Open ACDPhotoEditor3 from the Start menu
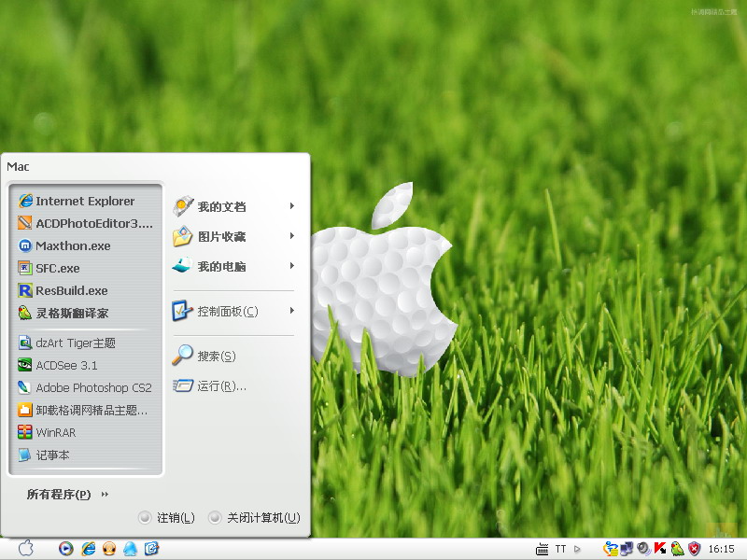This screenshot has width=747, height=560. 86,223
